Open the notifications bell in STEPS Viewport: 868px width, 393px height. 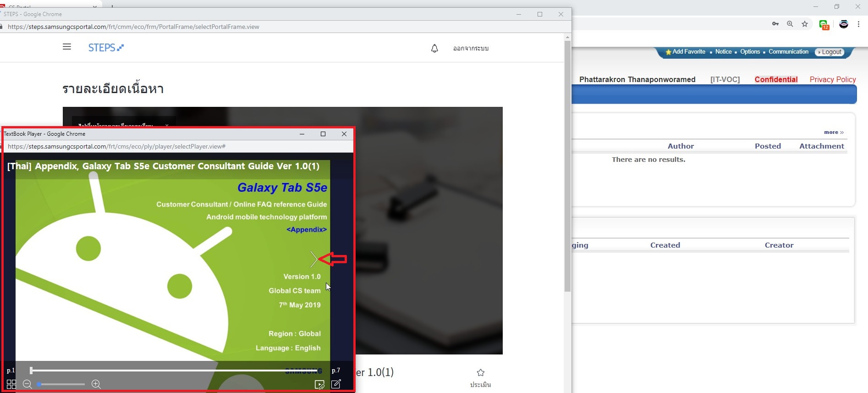click(434, 48)
